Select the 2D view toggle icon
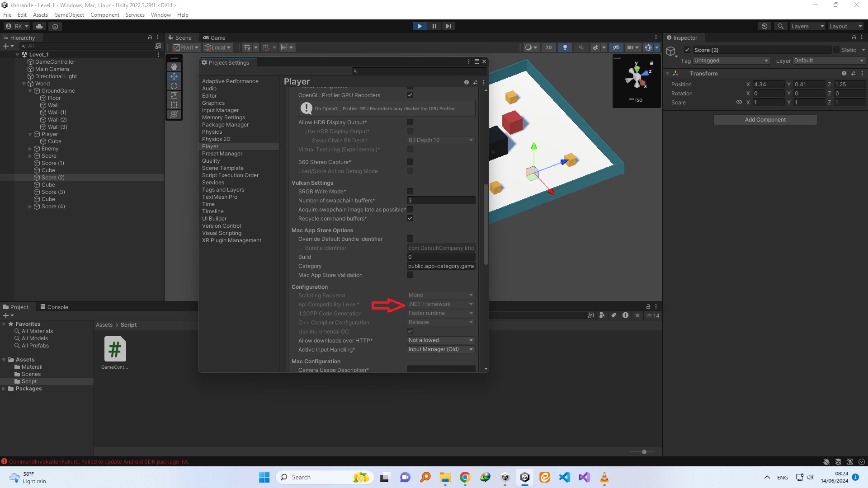 pyautogui.click(x=548, y=47)
